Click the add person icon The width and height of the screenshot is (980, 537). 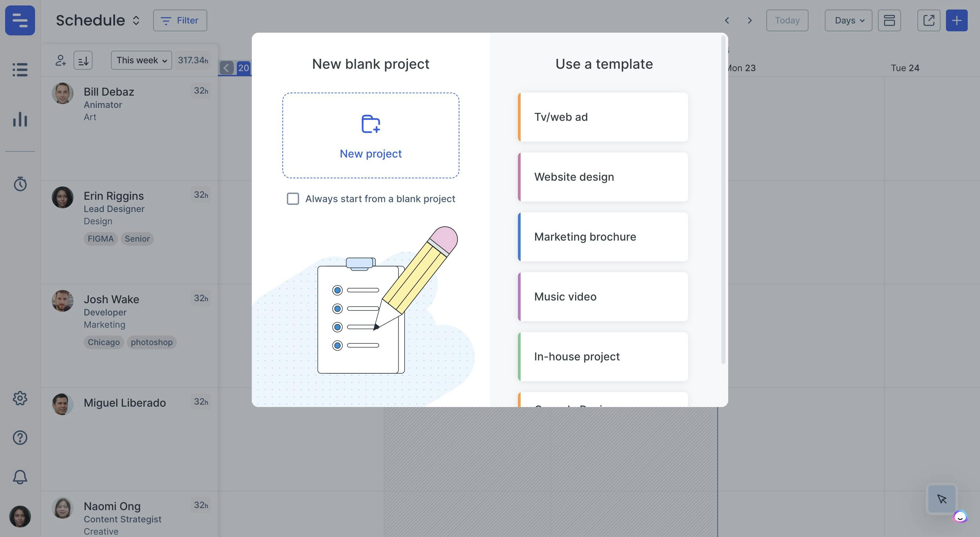pyautogui.click(x=61, y=60)
